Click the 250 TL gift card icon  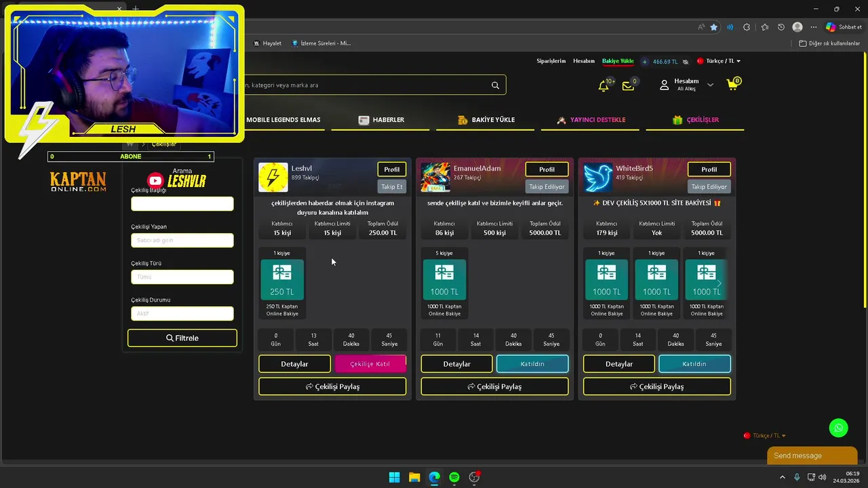coord(282,279)
